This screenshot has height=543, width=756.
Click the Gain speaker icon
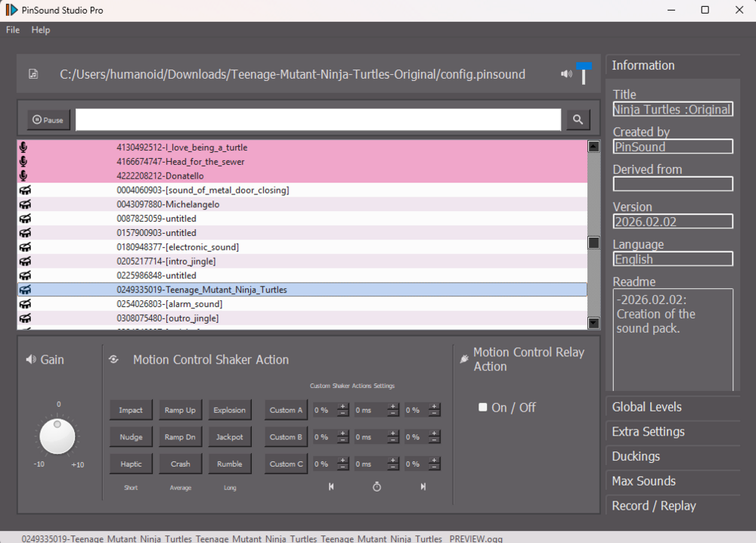coord(31,359)
